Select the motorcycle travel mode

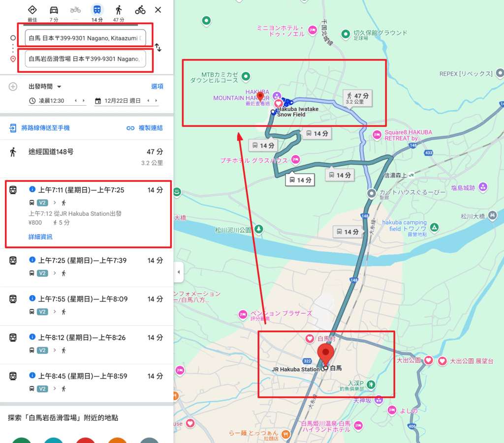75,10
